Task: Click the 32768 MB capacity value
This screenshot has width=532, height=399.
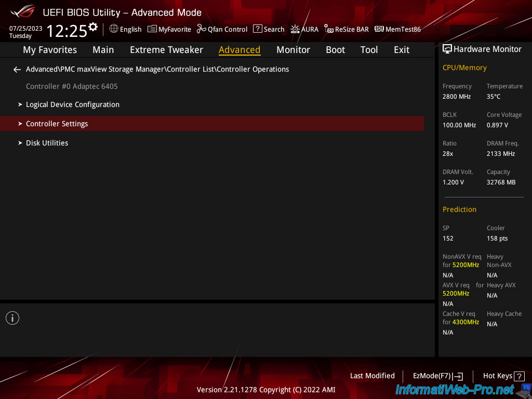Action: coord(501,182)
